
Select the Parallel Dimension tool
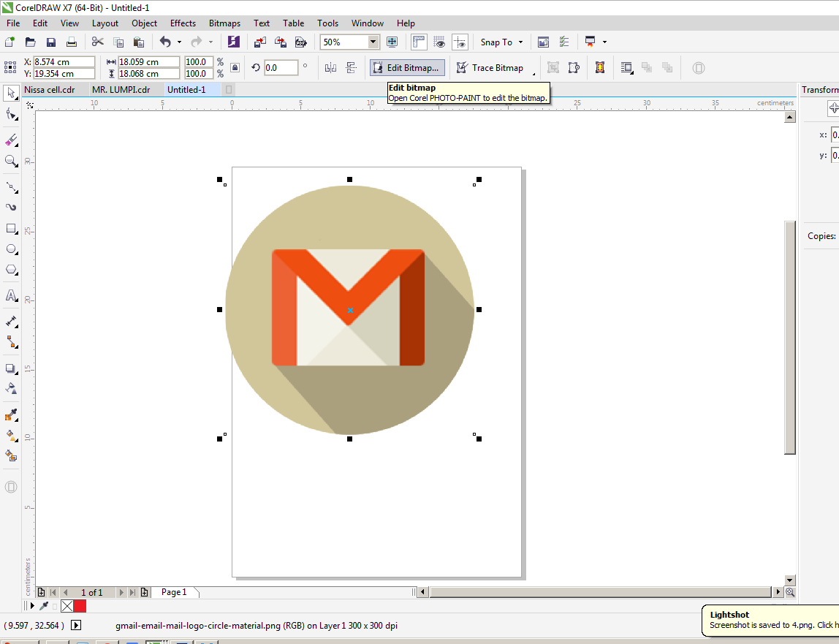pos(11,321)
